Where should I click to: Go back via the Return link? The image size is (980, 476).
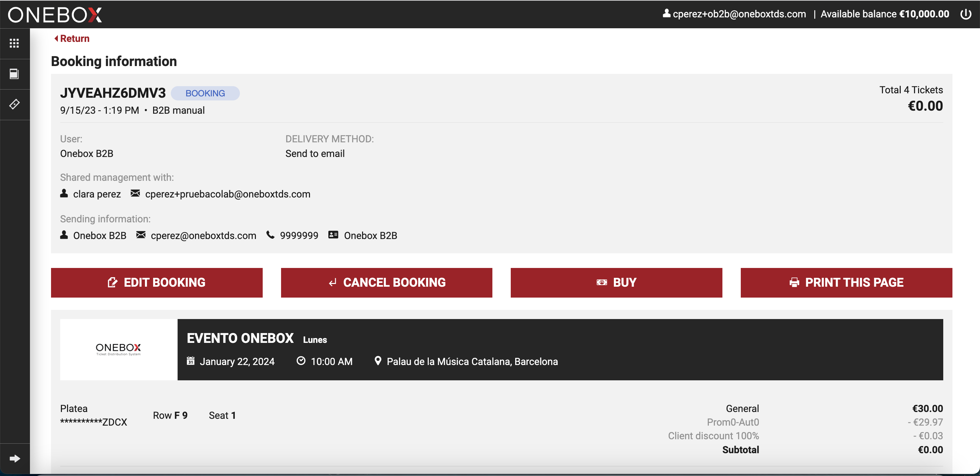(72, 38)
